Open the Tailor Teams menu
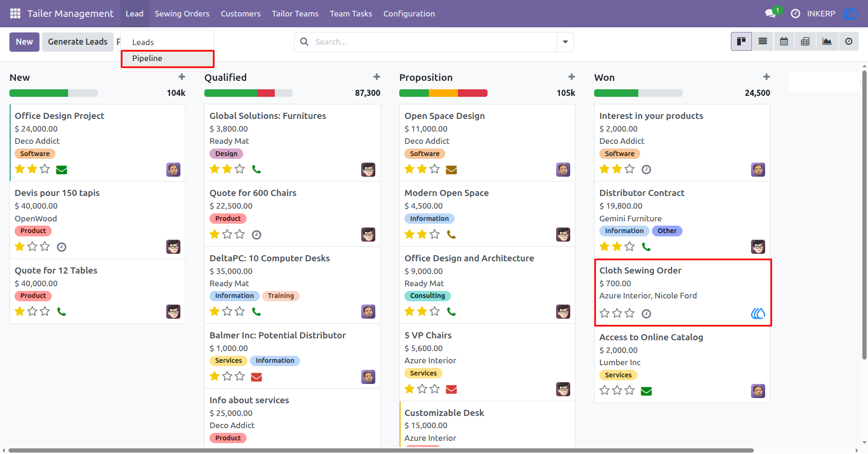 (x=295, y=14)
